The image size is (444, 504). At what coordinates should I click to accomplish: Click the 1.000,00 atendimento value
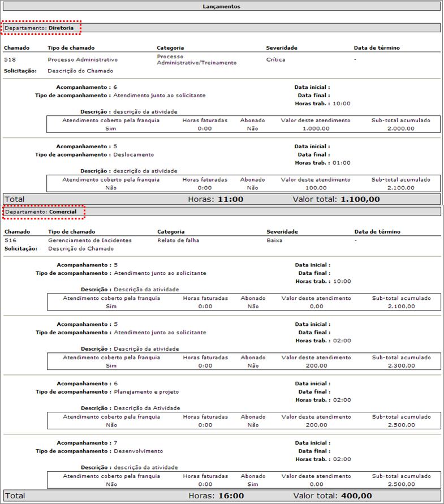tap(316, 129)
